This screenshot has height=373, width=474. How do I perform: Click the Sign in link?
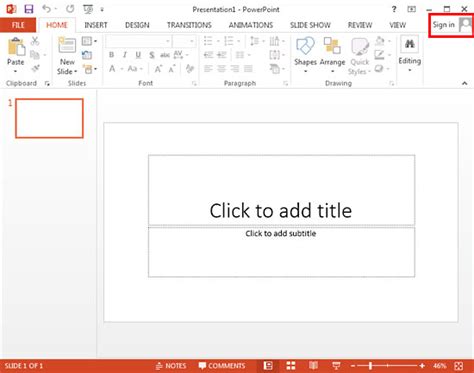(444, 25)
